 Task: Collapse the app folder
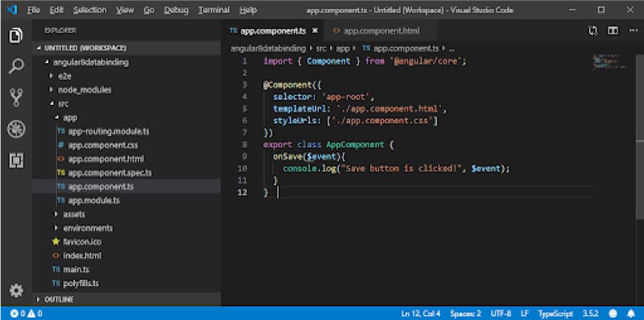(x=56, y=118)
